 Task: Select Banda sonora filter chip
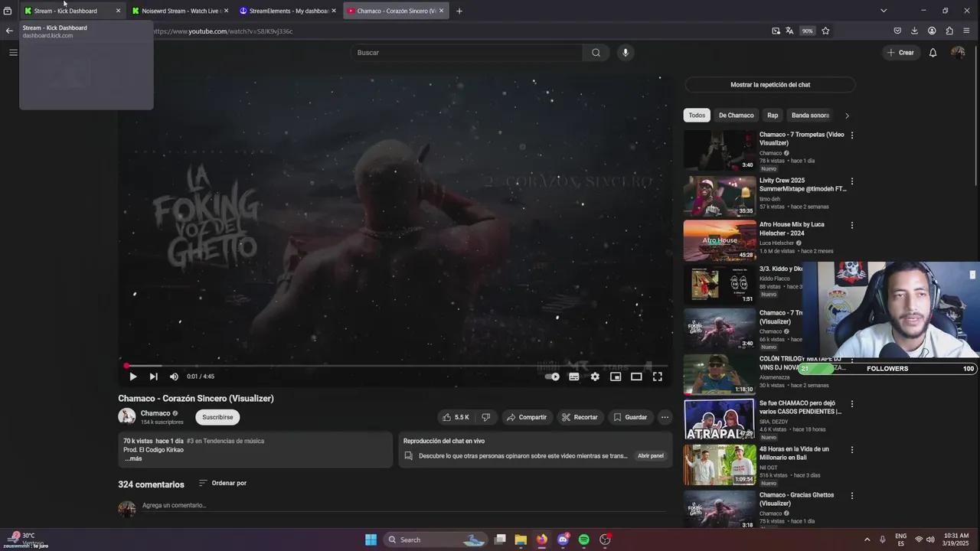tap(810, 116)
